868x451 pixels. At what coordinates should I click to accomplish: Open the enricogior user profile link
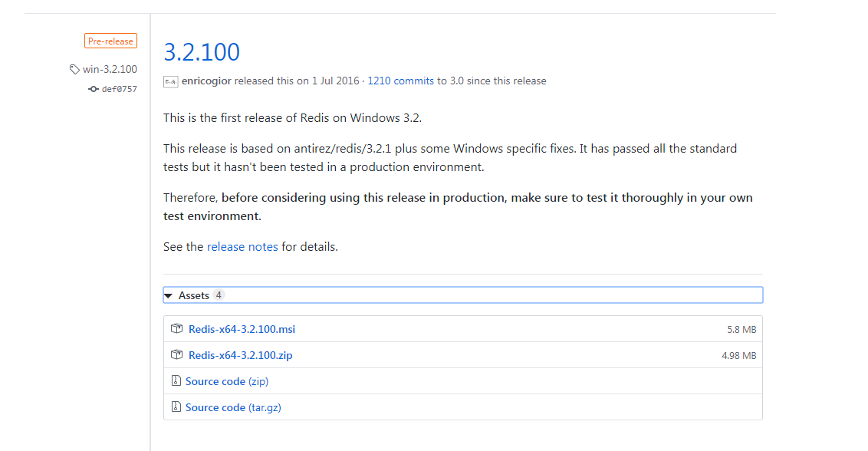[206, 81]
